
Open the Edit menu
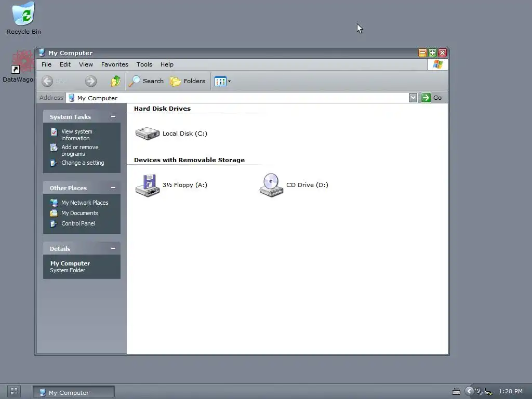[65, 64]
